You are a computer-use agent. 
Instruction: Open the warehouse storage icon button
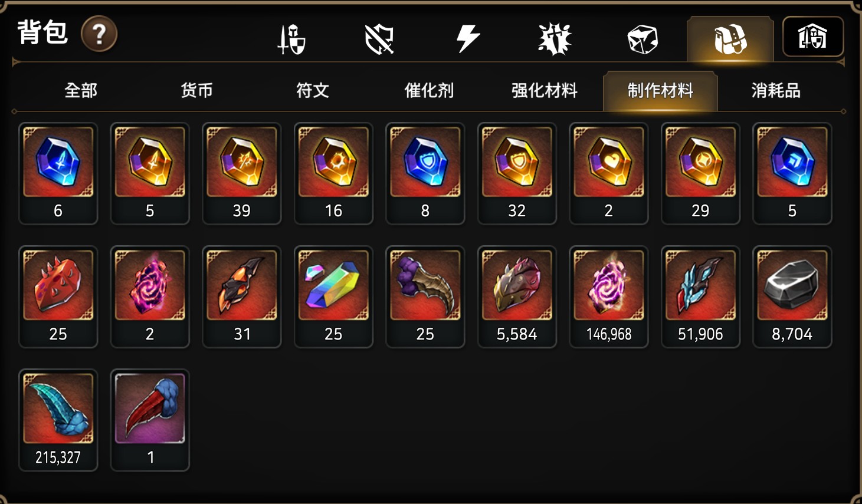click(812, 37)
